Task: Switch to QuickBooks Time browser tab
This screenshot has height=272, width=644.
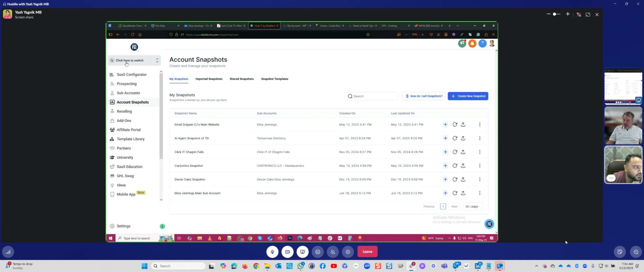Action: (x=132, y=26)
